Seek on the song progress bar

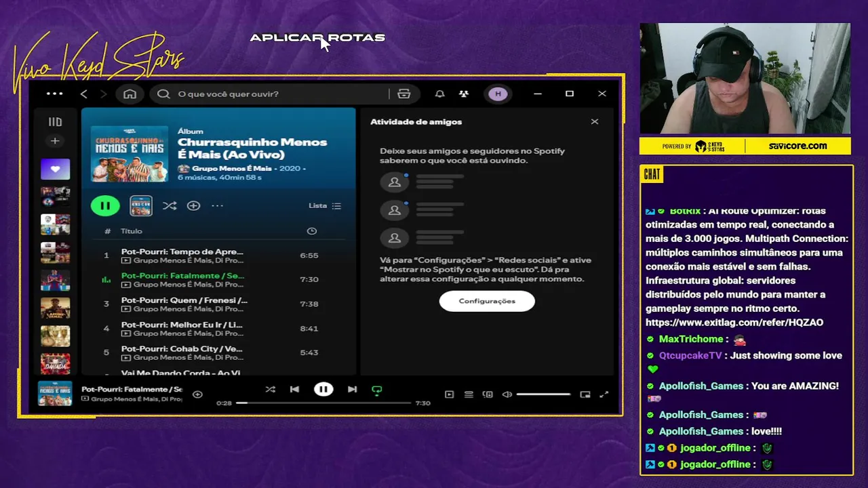pyautogui.click(x=323, y=403)
